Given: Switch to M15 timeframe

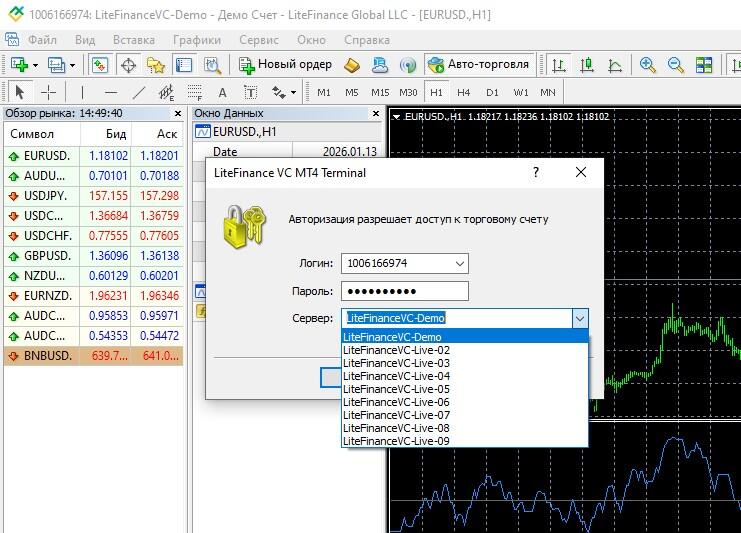Looking at the screenshot, I should point(380,93).
